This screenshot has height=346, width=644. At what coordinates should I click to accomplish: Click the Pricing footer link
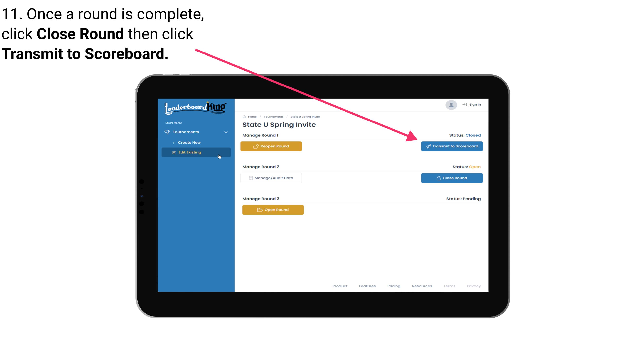tap(394, 286)
